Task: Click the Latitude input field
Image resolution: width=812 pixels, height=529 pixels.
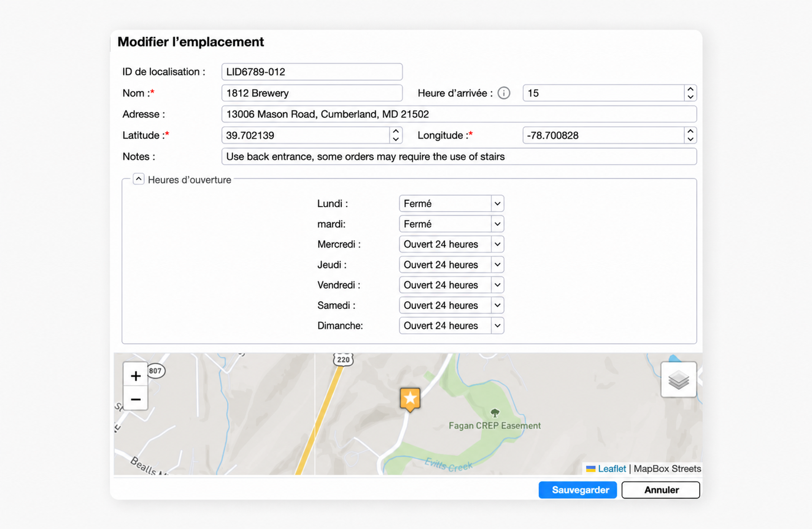Action: click(x=306, y=135)
